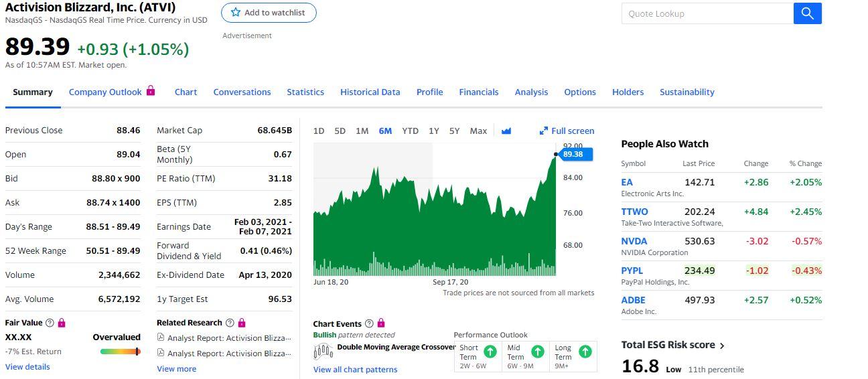The width and height of the screenshot is (868, 379).
Task: Click the Fair Value overvalued gradient bar
Action: [x=121, y=352]
